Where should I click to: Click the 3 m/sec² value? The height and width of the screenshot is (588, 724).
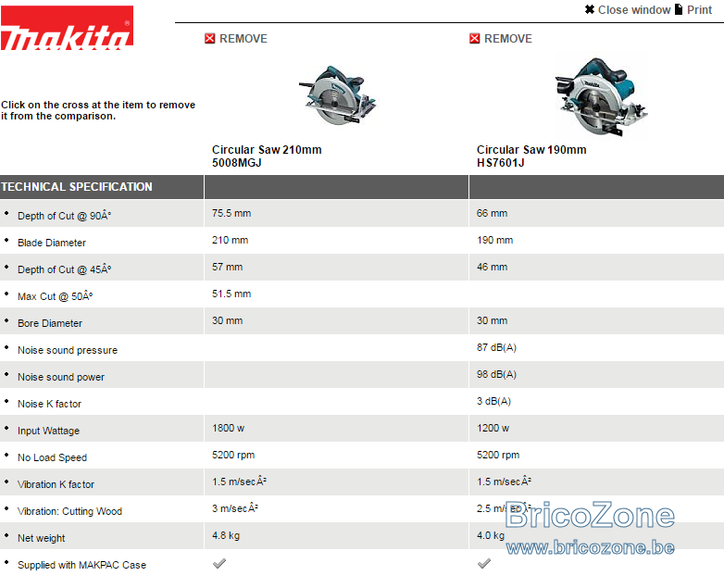[234, 508]
